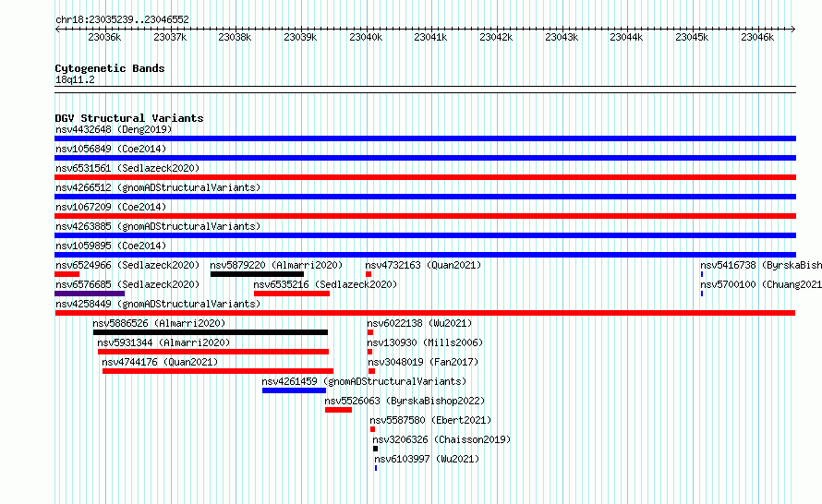The image size is (822, 504).
Task: Click the red bar under nsv4744176
Action: click(218, 371)
